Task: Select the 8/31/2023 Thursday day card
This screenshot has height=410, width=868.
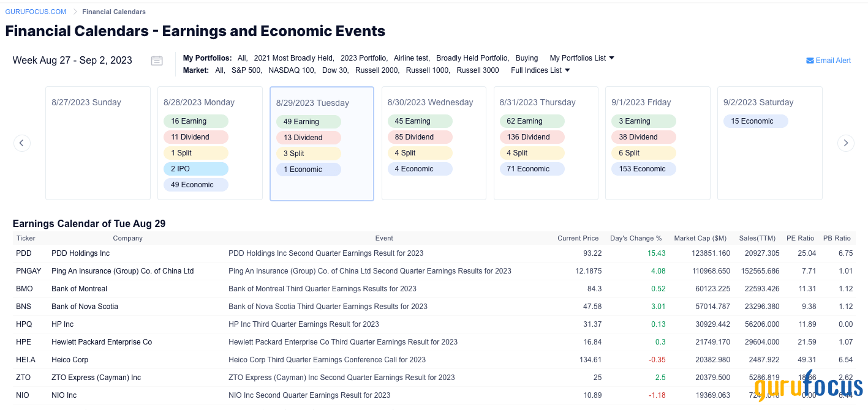Action: [546, 143]
